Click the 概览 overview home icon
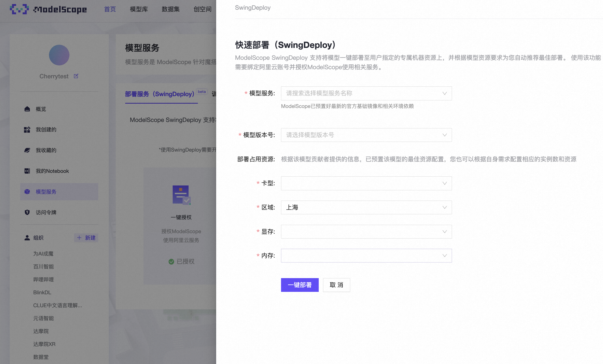This screenshot has width=603, height=364. click(x=27, y=109)
